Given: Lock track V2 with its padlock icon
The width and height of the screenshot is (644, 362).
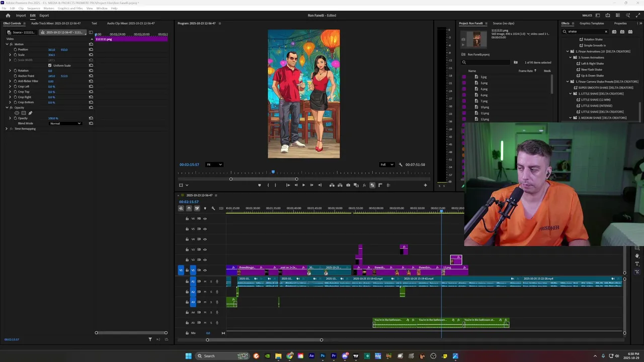Looking at the screenshot, I should coord(187,260).
